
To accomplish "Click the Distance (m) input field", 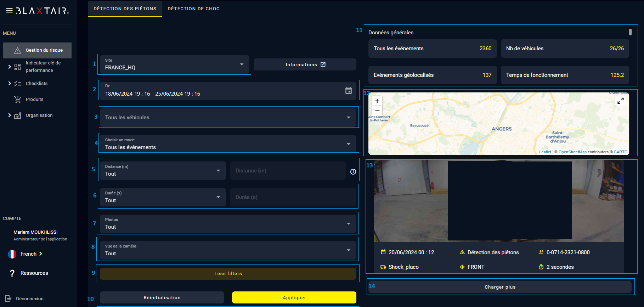I will coord(288,171).
